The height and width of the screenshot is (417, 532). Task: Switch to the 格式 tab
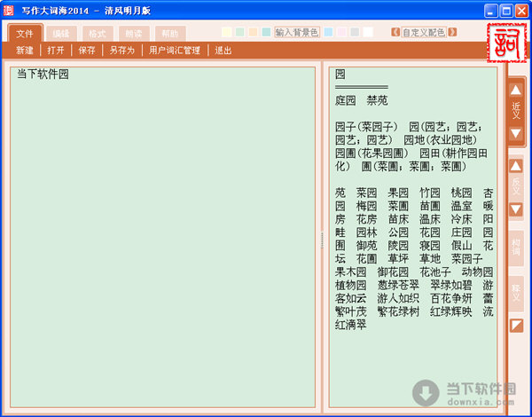[98, 33]
